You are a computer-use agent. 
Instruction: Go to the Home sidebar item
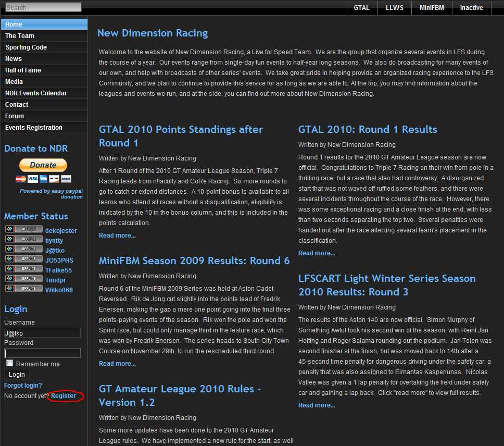click(x=44, y=24)
